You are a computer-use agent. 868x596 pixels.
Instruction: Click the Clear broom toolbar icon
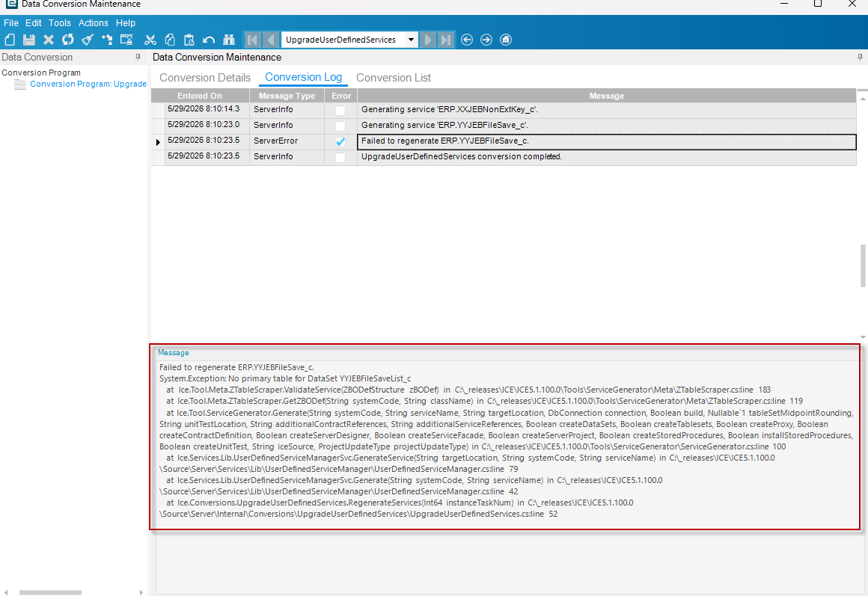click(x=88, y=40)
